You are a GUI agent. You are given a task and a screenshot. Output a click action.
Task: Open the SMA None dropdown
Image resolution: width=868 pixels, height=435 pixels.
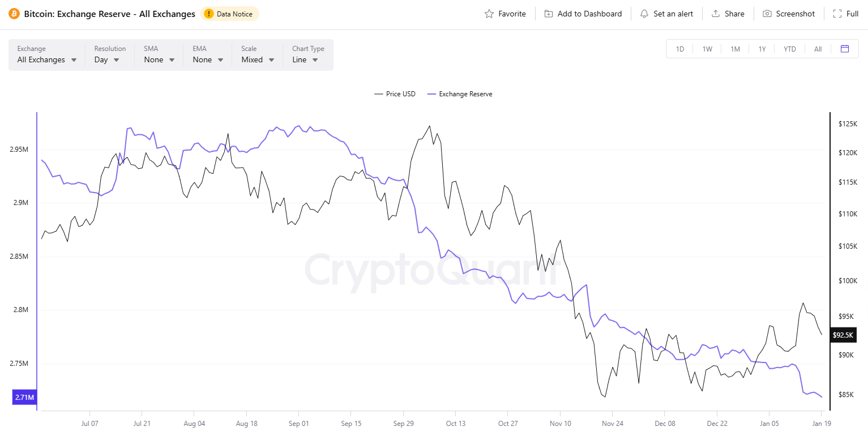tap(159, 55)
